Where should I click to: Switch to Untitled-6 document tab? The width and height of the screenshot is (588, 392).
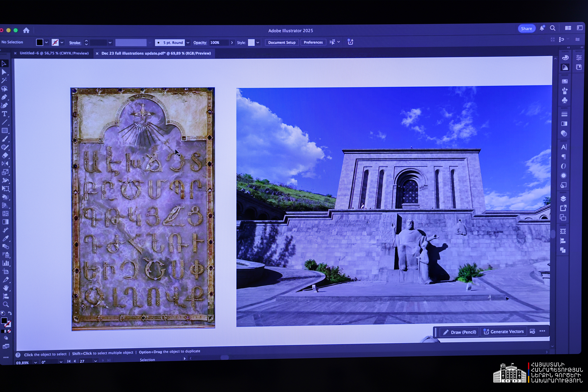click(54, 53)
